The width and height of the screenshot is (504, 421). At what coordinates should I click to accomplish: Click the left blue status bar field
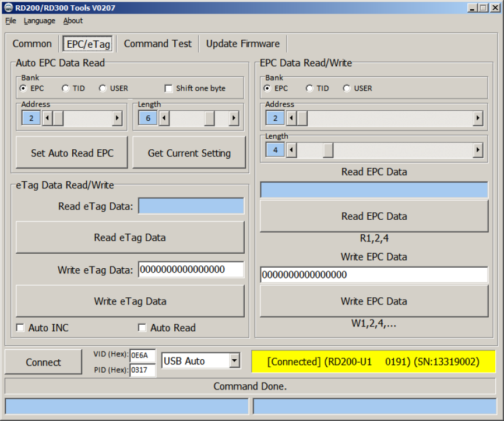[x=127, y=406]
